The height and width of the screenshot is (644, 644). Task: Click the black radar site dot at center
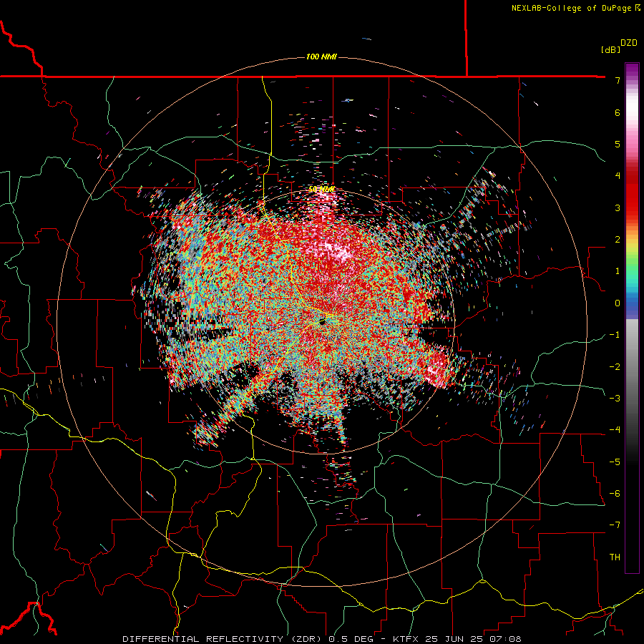click(323, 323)
